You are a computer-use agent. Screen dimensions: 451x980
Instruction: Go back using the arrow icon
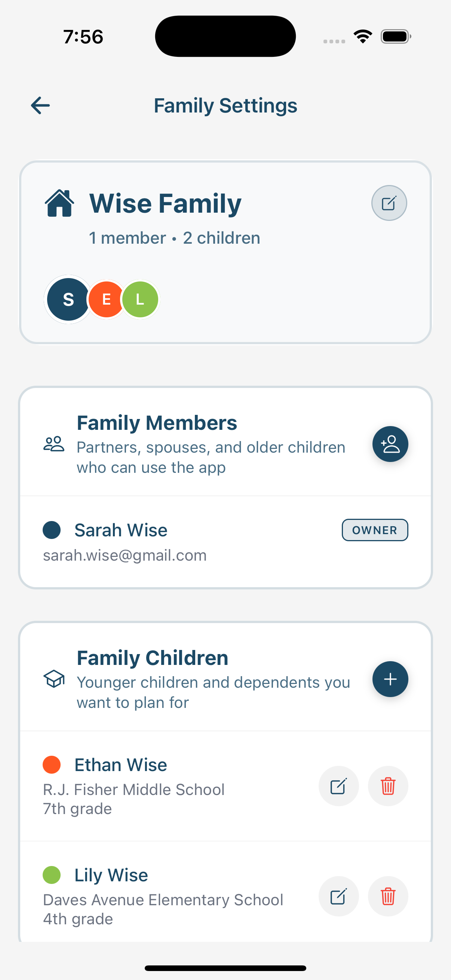point(40,105)
